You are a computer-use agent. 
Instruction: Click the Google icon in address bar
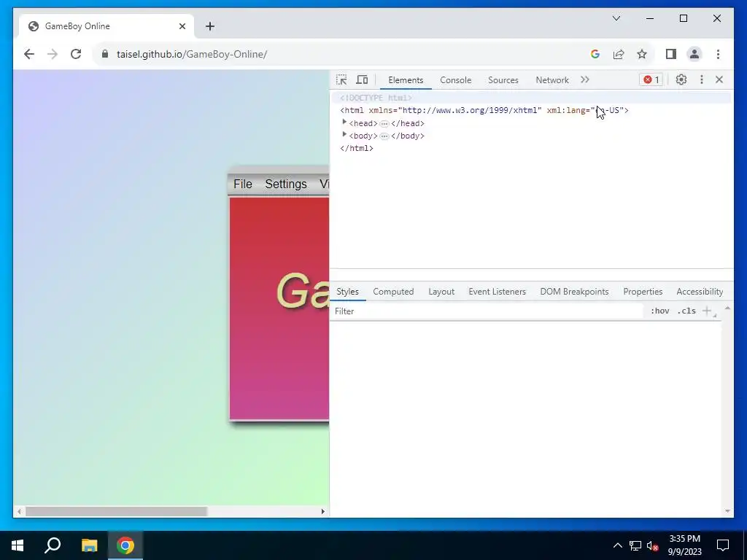(x=595, y=54)
